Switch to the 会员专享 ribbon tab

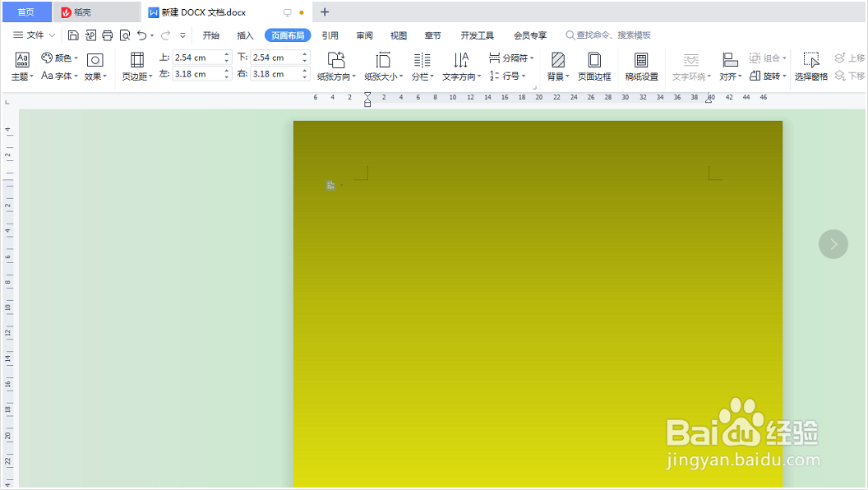(530, 35)
